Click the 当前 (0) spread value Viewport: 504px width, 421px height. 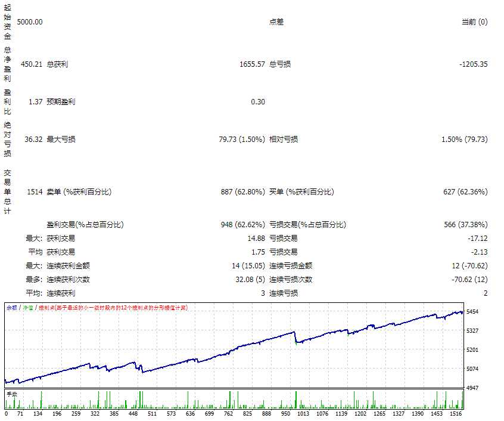[x=474, y=22]
